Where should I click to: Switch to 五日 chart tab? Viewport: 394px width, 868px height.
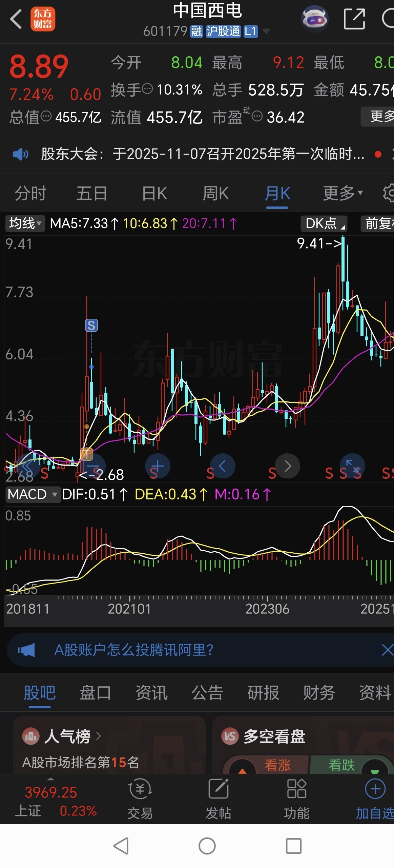91,193
